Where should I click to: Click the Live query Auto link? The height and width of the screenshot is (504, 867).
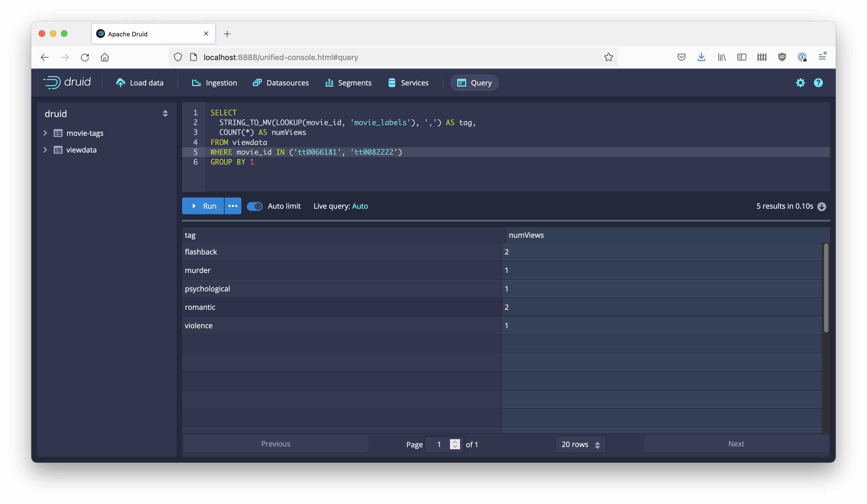(x=359, y=206)
